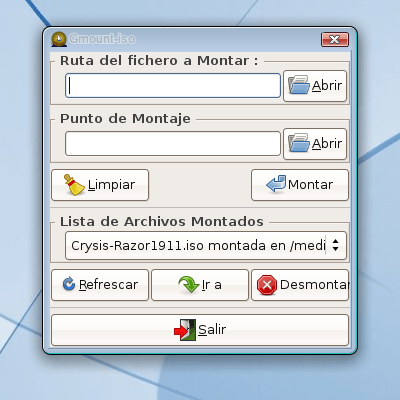Clear fields with the Limpiar button
400x400 pixels.
coord(100,185)
